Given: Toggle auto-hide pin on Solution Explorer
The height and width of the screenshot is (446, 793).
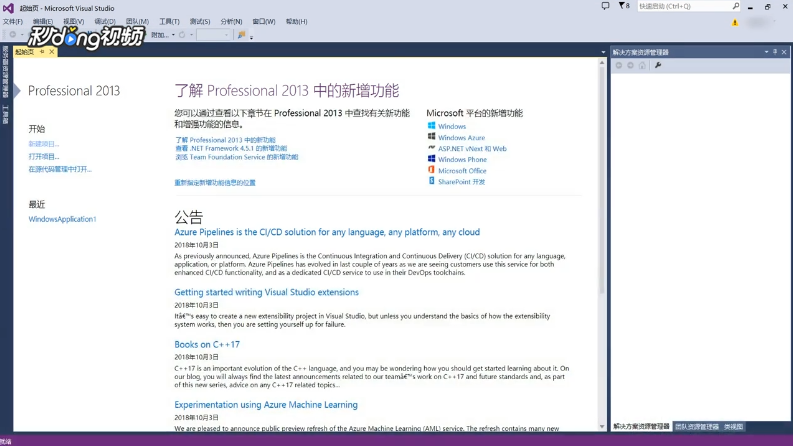Looking at the screenshot, I should coord(775,52).
